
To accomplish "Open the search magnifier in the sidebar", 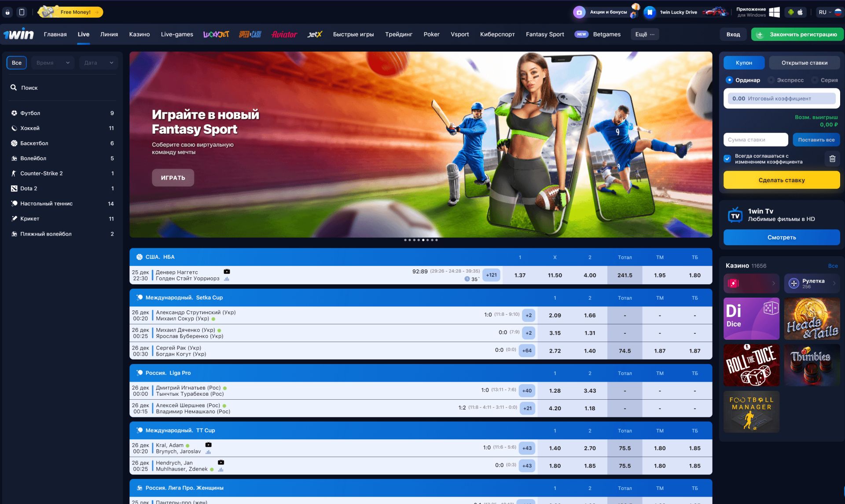I will (x=14, y=88).
